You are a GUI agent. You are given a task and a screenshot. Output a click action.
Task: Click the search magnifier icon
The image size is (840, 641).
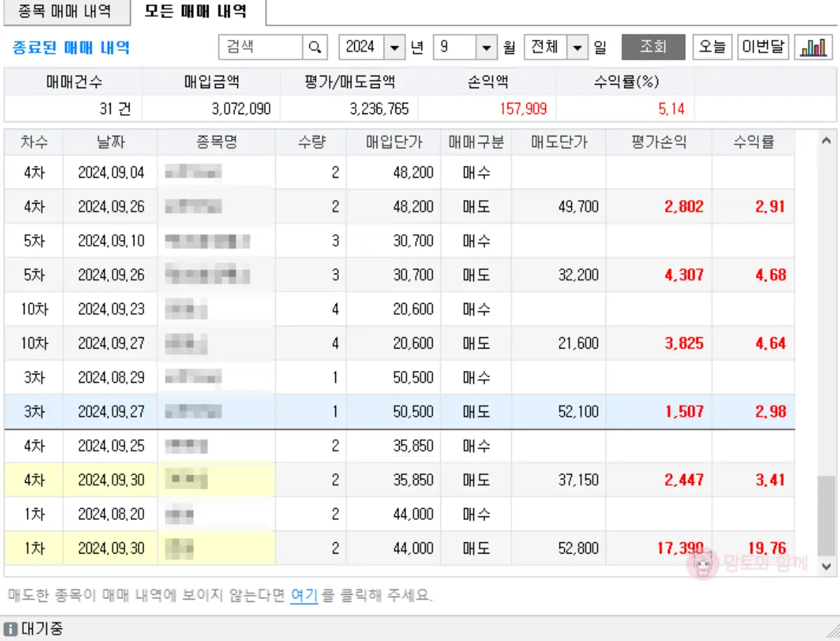pyautogui.click(x=314, y=47)
